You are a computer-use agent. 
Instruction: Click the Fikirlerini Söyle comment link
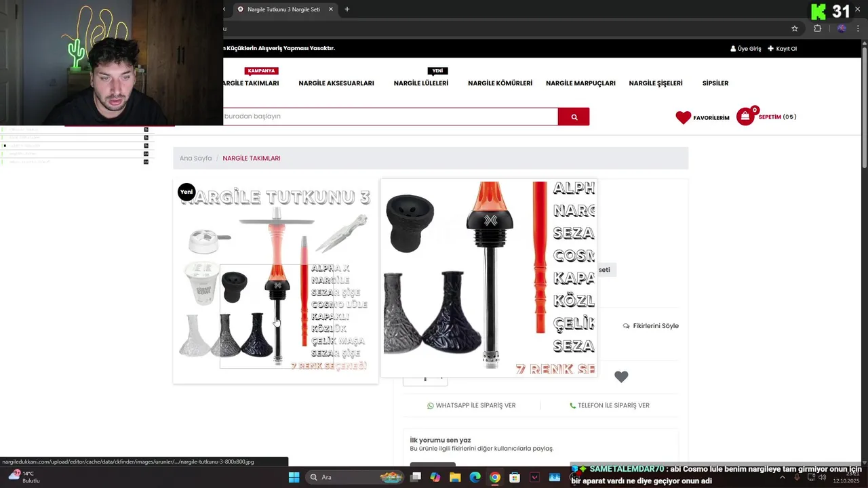pos(651,326)
